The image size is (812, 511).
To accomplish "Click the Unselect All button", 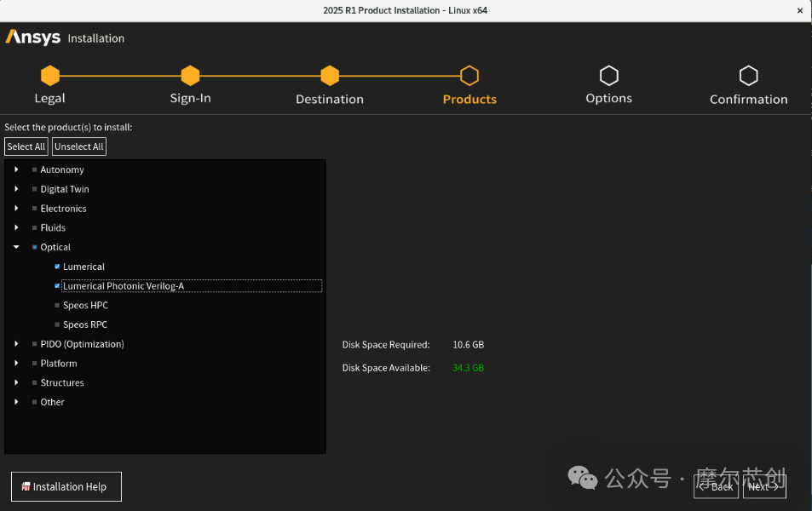I will 79,146.
